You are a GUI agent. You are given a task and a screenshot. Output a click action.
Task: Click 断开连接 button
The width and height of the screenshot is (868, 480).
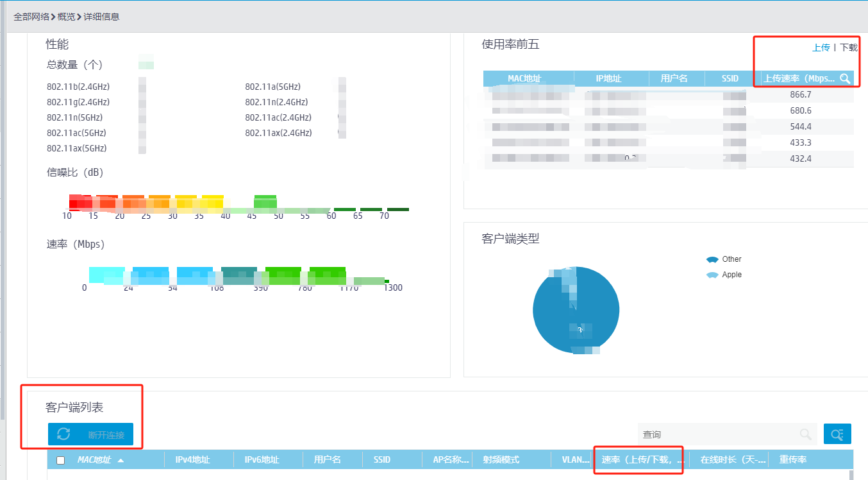click(106, 435)
